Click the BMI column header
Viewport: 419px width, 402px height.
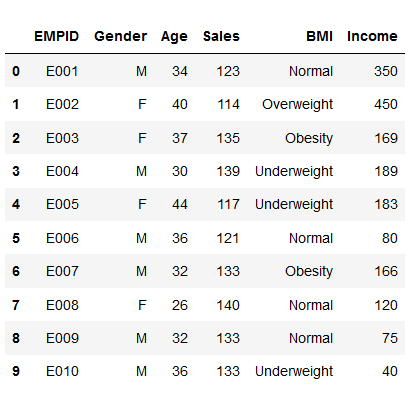coord(319,36)
